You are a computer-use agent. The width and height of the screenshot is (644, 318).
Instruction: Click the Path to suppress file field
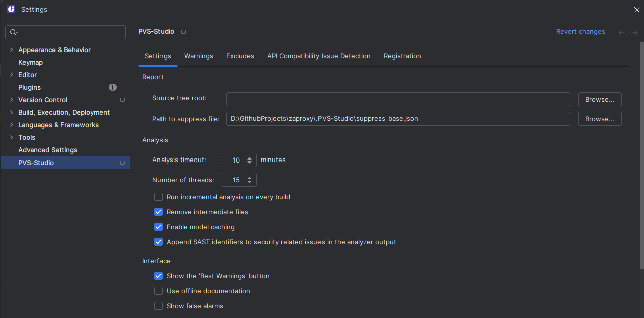point(398,119)
